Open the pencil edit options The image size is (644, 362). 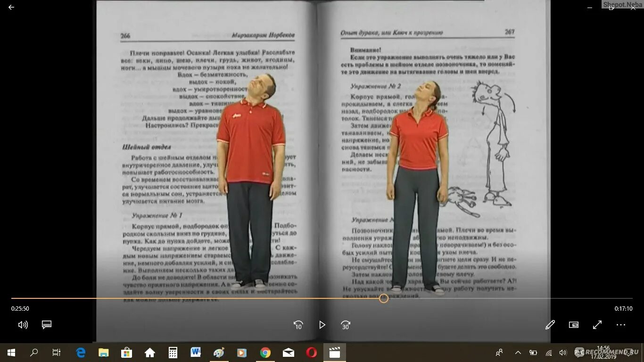tap(550, 325)
